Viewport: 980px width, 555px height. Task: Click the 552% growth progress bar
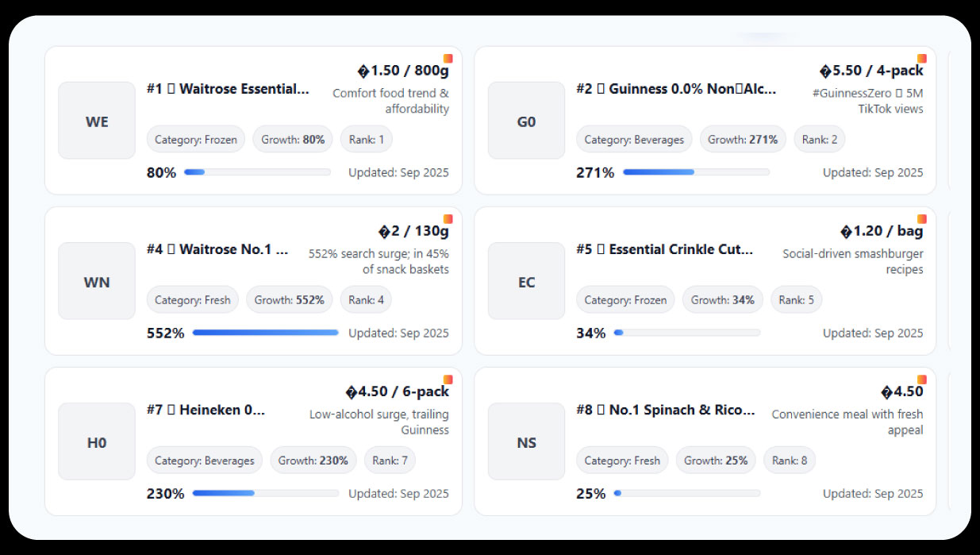[265, 333]
